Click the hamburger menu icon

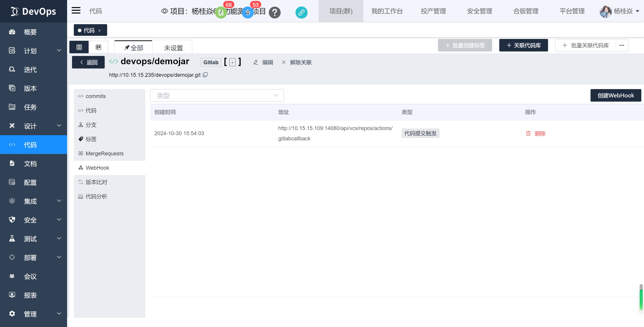(76, 11)
